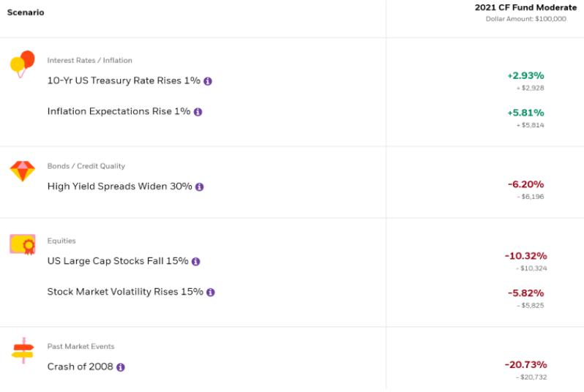Click info icon beside Inflation Expectations Rise 1%

pos(198,112)
